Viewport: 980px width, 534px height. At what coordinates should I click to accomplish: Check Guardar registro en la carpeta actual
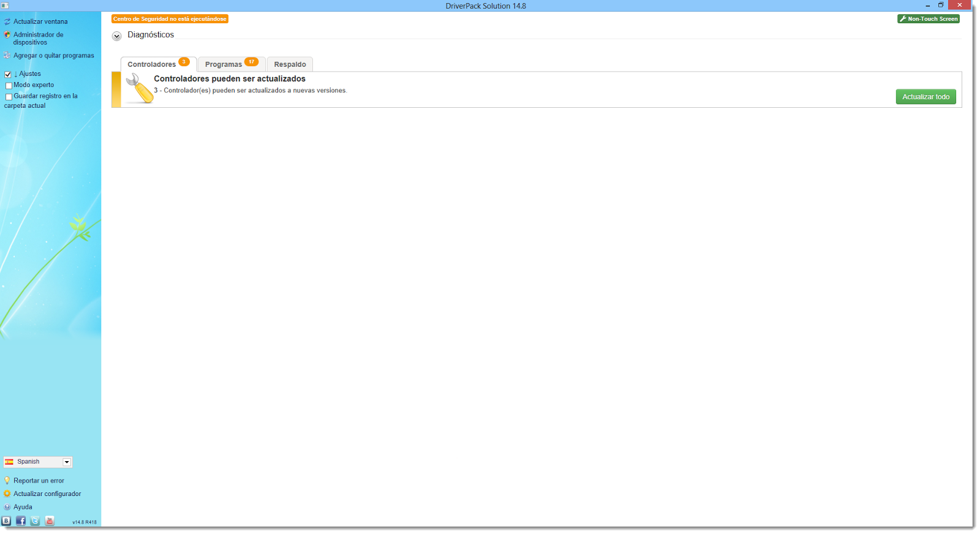tap(9, 97)
